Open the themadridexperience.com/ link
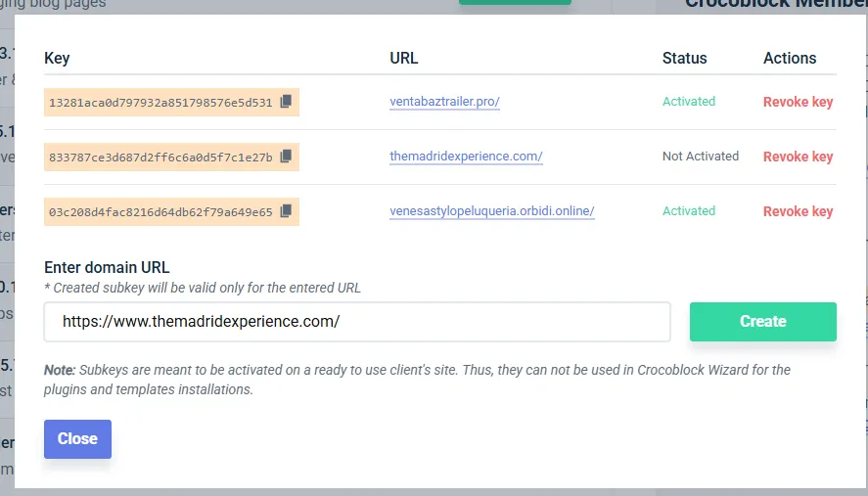The image size is (868, 496). 466,157
